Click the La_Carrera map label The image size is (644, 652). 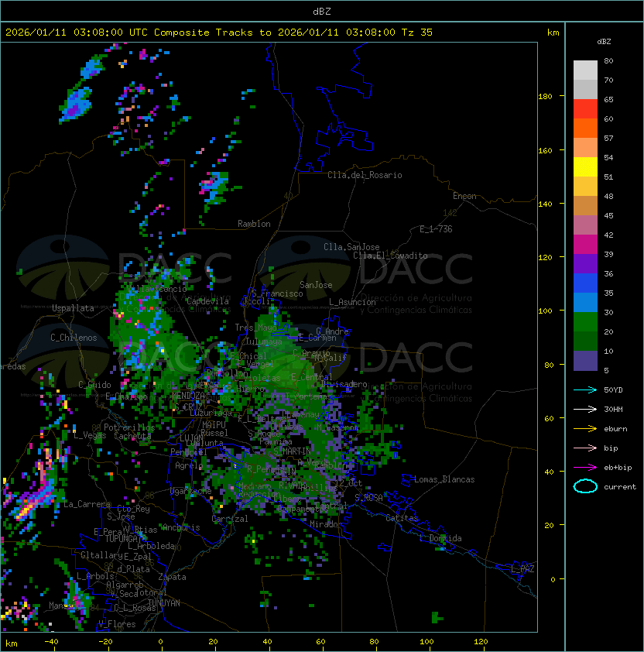[x=87, y=504]
